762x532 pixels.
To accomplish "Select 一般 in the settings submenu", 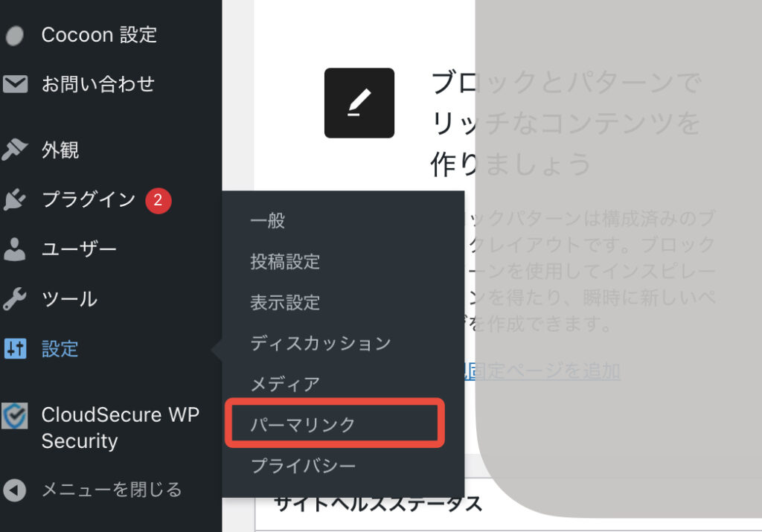I will pyautogui.click(x=268, y=220).
